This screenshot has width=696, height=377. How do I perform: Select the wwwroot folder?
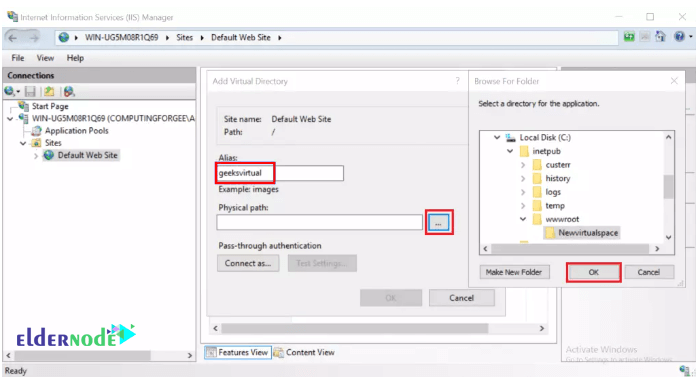pos(562,219)
